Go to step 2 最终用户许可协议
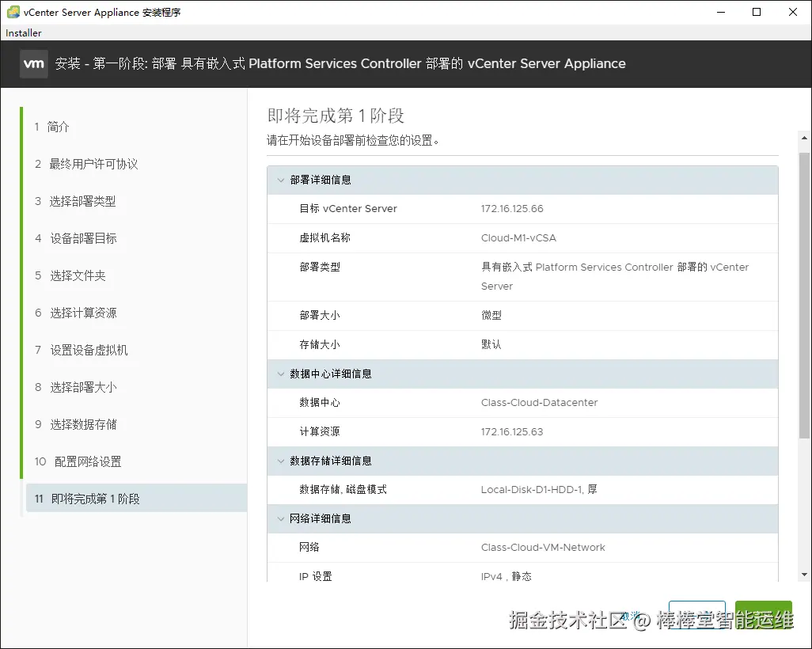 (86, 164)
